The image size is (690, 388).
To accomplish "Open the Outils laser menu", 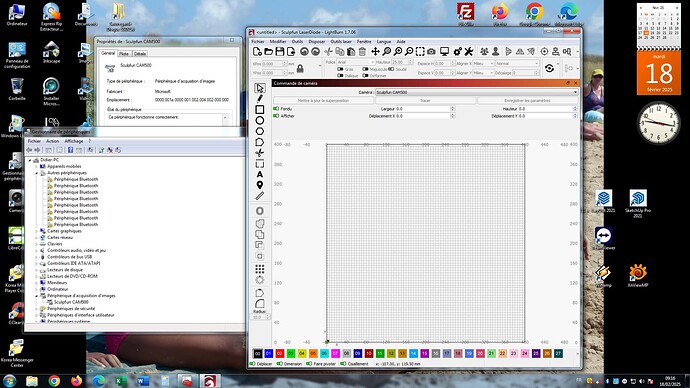I will point(341,41).
